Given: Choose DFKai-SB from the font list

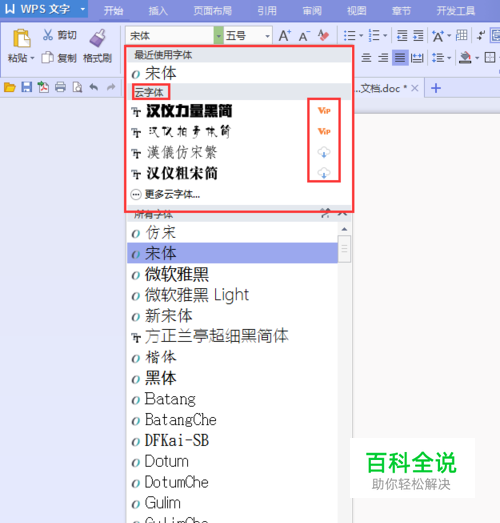Looking at the screenshot, I should coord(232,441).
